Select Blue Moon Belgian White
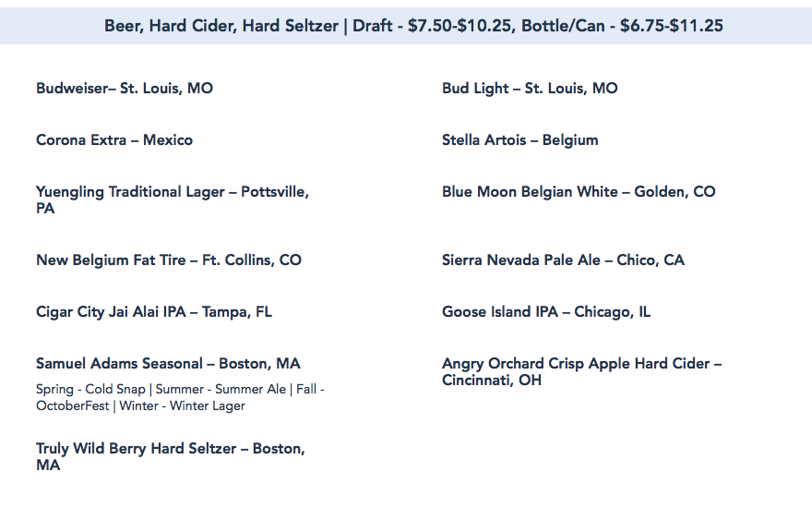This screenshot has height=508, width=812. 579,192
